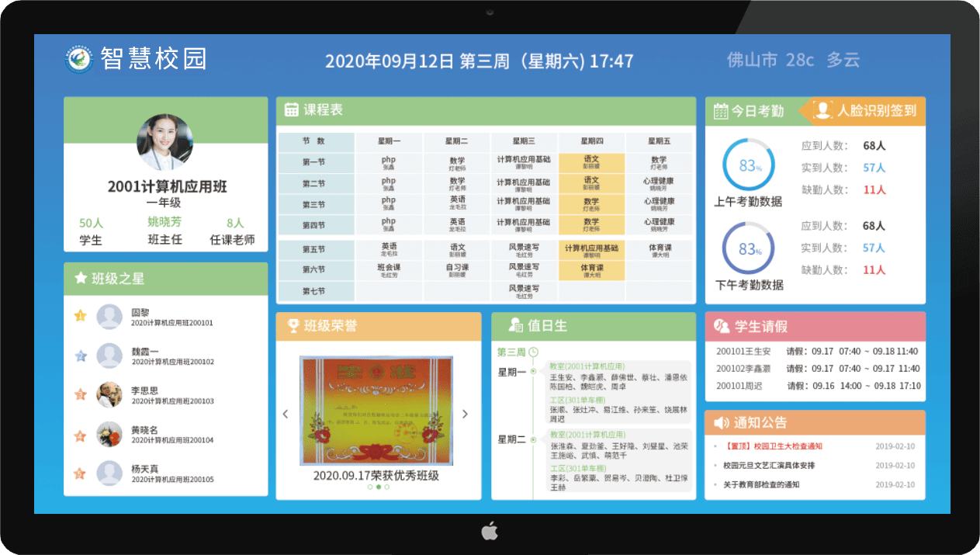980x555 pixels.
Task: Click the 智慧校园 school logo icon
Action: (x=79, y=60)
